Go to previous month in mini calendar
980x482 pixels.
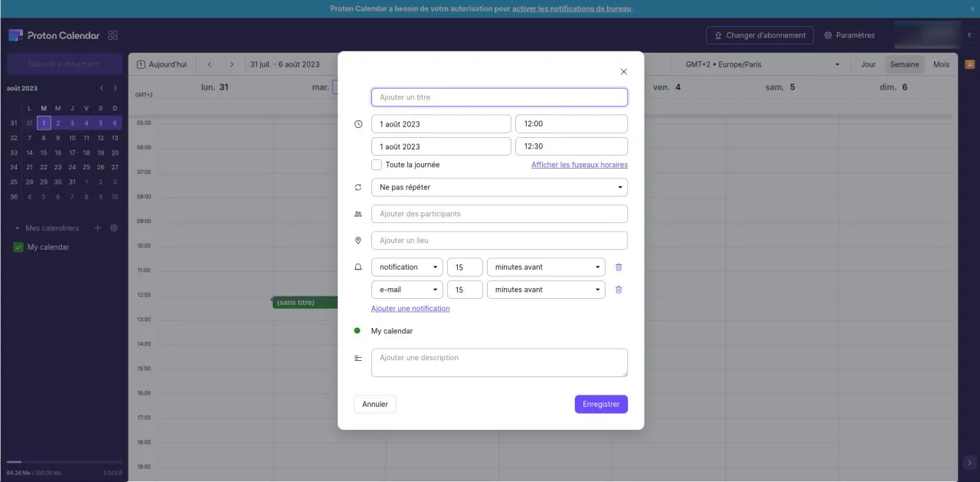click(x=101, y=88)
